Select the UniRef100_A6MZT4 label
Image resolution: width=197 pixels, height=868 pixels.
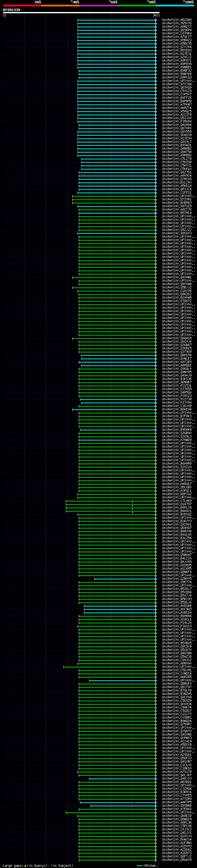click(177, 108)
